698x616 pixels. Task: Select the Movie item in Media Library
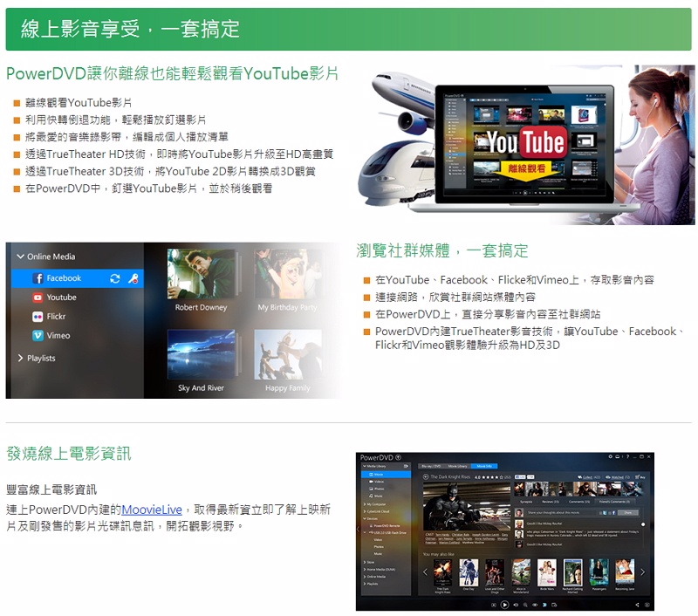click(x=387, y=475)
